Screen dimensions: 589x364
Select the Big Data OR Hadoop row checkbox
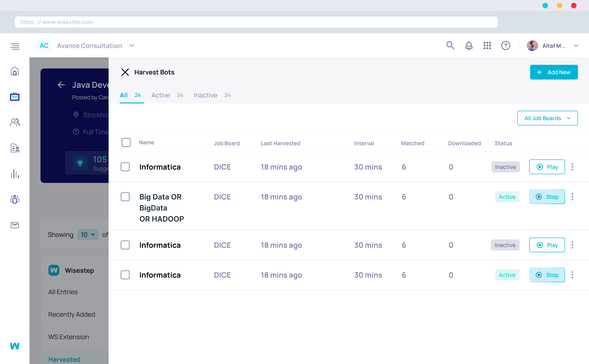click(x=125, y=197)
